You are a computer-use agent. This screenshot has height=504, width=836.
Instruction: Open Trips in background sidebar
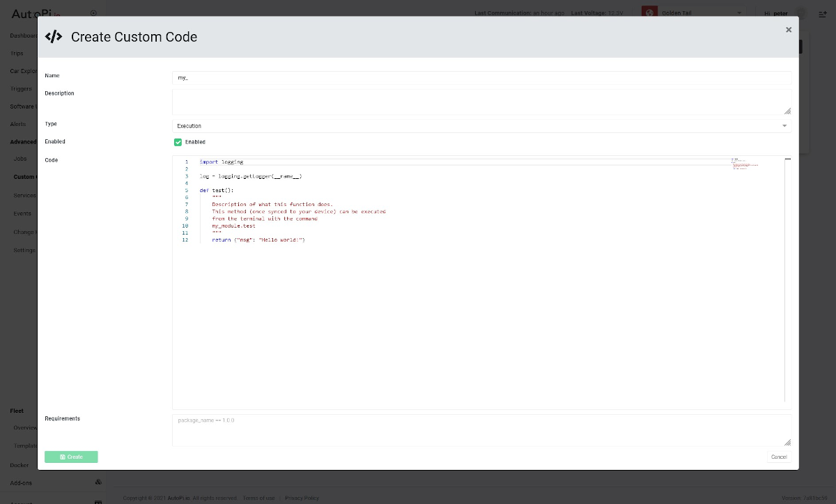(x=17, y=54)
